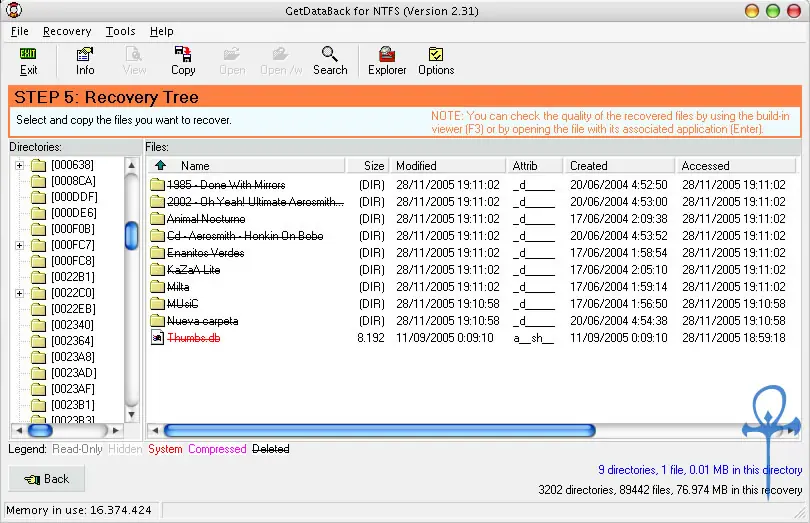
Task: Click the files pane scroll-left arrow
Action: tap(154, 430)
